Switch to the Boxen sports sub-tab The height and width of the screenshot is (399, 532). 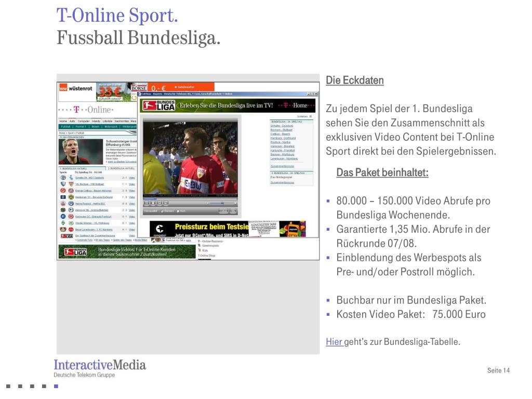96,127
